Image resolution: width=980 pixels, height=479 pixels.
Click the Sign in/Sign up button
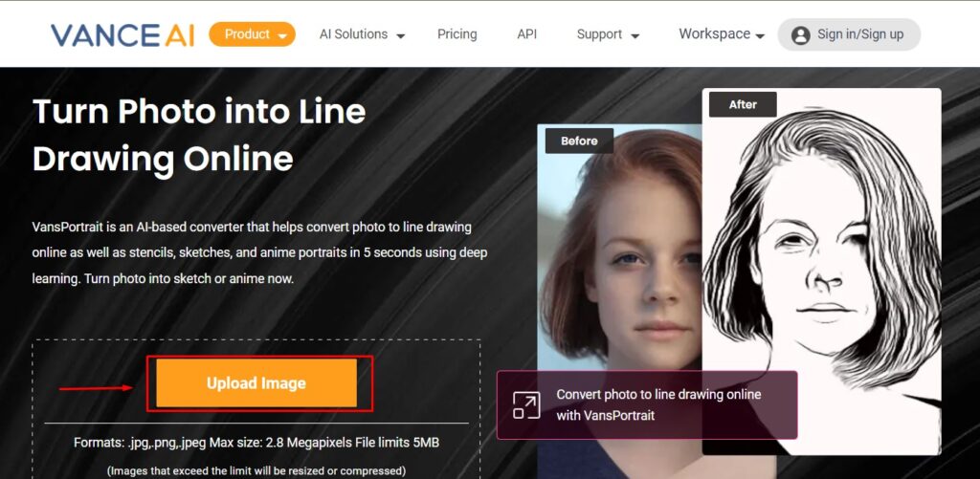pos(849,34)
